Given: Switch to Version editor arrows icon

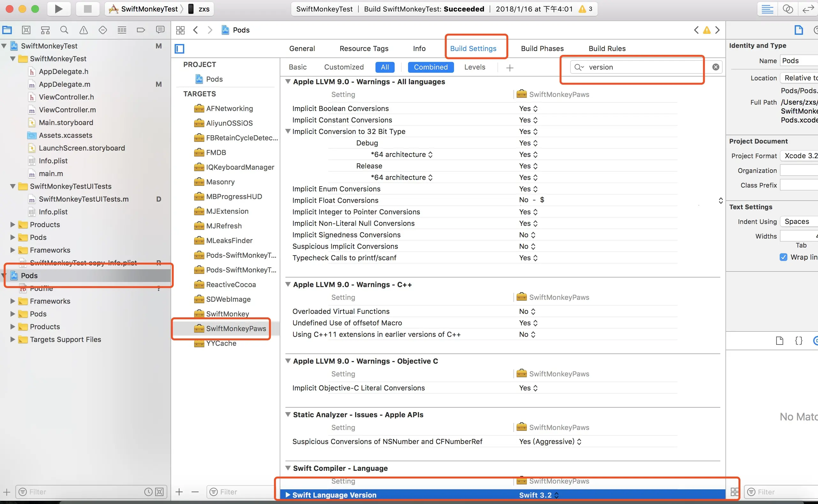Looking at the screenshot, I should click(x=808, y=9).
